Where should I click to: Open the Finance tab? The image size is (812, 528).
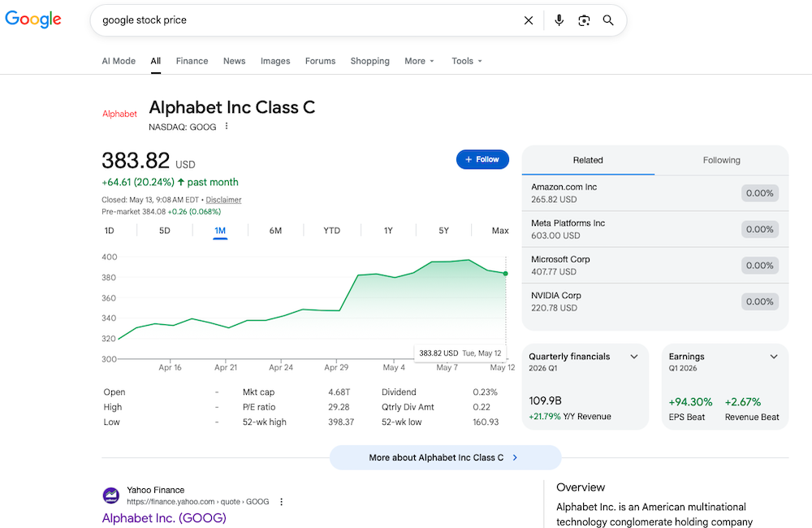pos(192,61)
